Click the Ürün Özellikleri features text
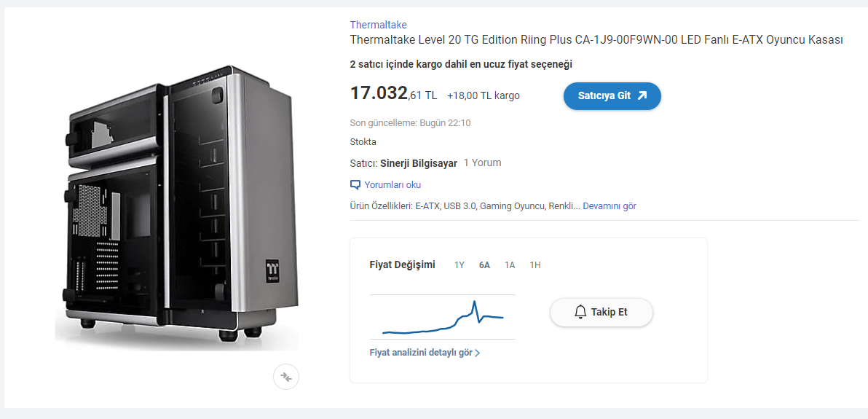868x419 pixels. coord(465,206)
